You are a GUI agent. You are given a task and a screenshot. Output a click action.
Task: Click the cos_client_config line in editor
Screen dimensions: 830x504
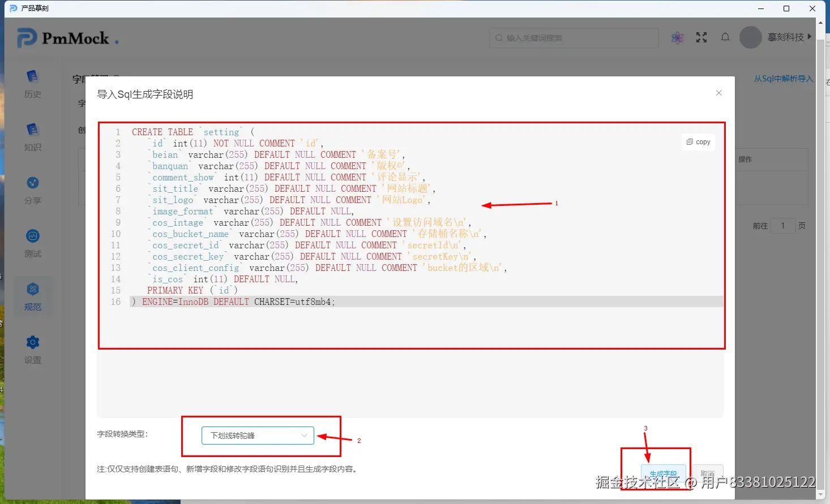pos(327,268)
